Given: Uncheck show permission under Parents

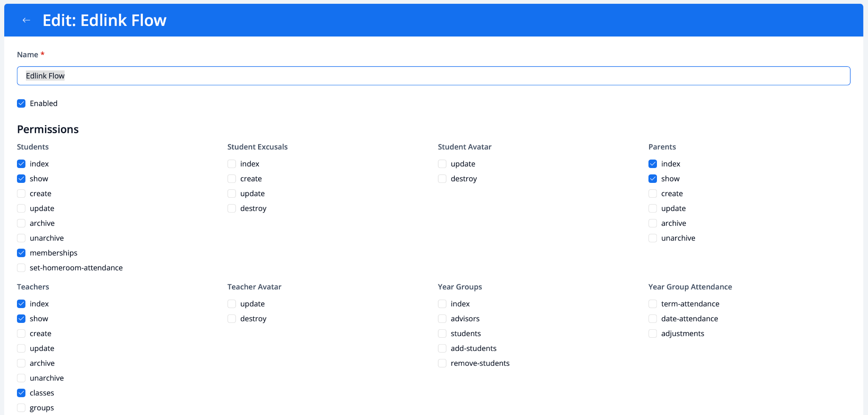Looking at the screenshot, I should [652, 178].
